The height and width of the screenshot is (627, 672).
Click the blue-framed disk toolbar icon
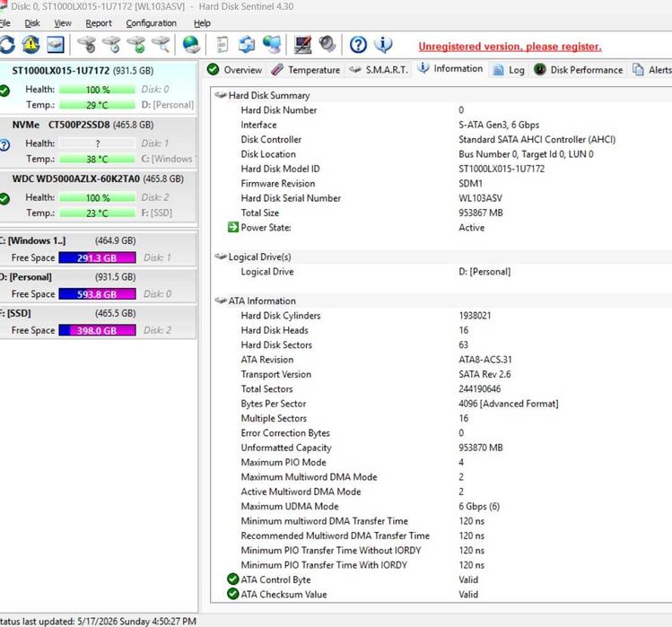(56, 45)
